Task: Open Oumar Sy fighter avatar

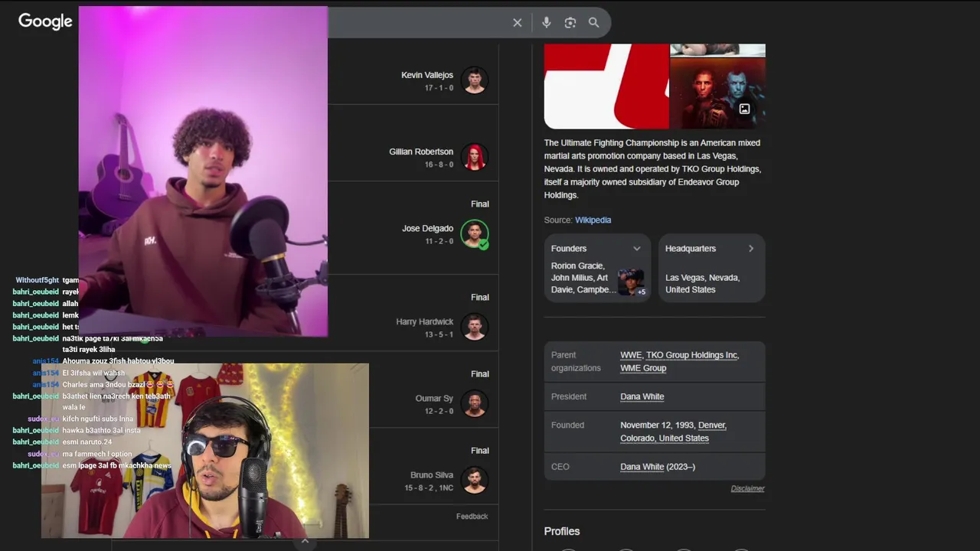Action: pos(475,403)
